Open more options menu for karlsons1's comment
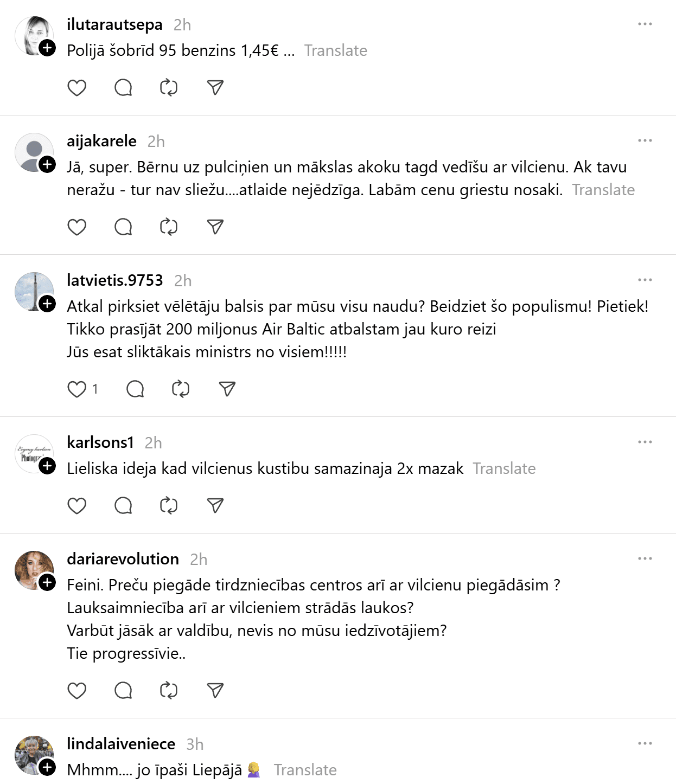This screenshot has width=676, height=784. click(645, 442)
